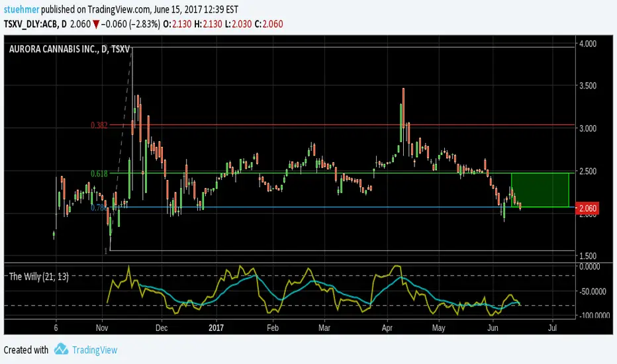Click the −0.060 (−2.83%) change value

point(130,24)
